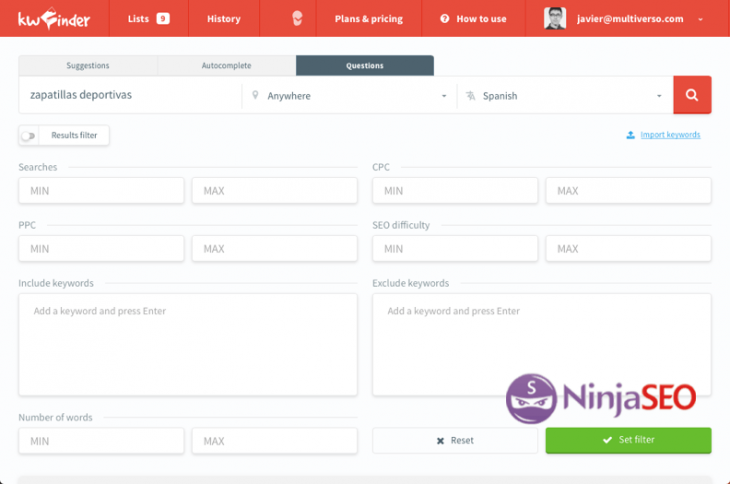Focus the Number of words MIN field
This screenshot has width=730, height=484.
coord(101,441)
